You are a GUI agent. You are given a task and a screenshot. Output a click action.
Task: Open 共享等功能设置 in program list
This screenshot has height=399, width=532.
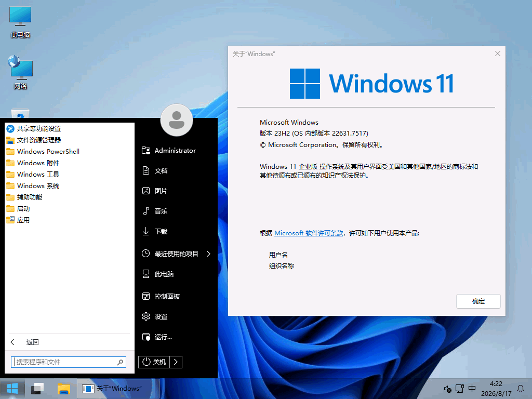(x=70, y=129)
